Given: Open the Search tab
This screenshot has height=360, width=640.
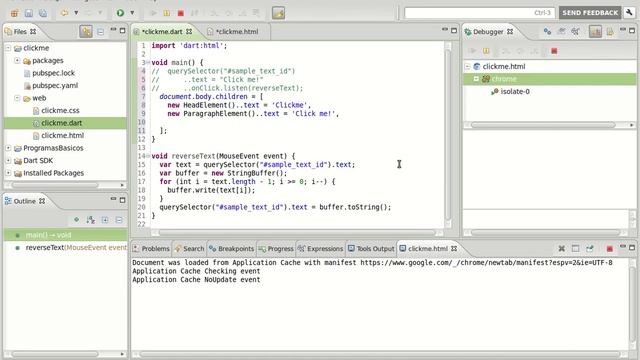Looking at the screenshot, I should [189, 249].
